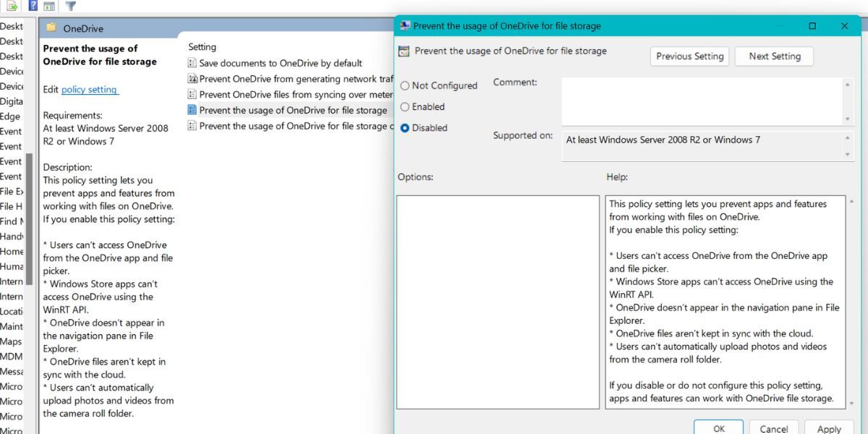Advance with the Next Setting button

(x=774, y=56)
